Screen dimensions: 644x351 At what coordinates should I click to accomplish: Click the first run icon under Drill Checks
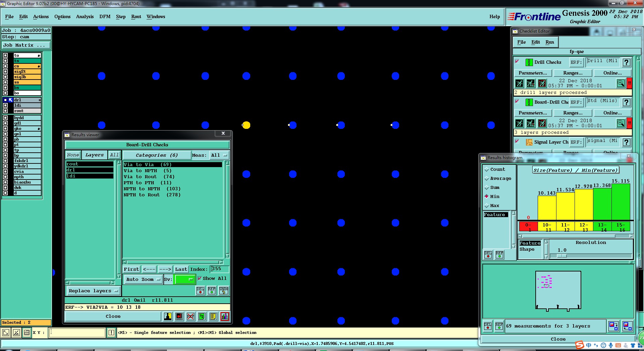click(519, 83)
